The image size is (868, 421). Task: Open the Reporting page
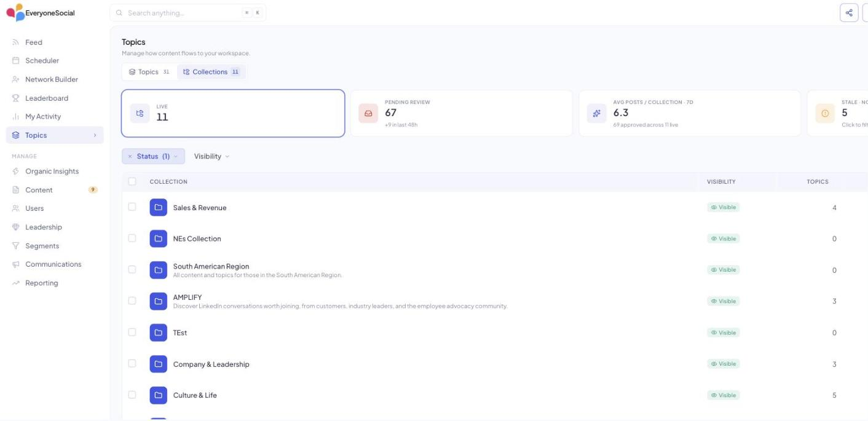point(42,283)
